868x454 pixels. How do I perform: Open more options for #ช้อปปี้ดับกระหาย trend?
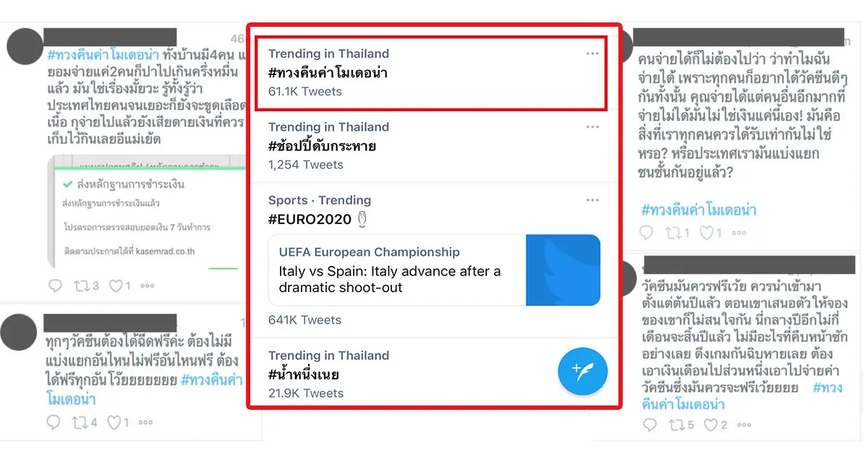(592, 127)
